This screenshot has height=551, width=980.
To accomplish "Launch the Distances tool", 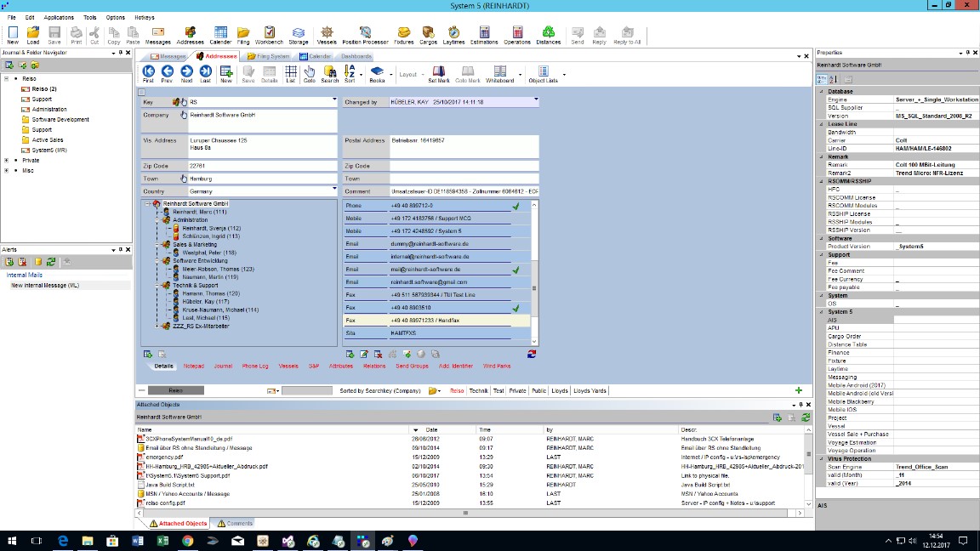I will click(x=548, y=35).
